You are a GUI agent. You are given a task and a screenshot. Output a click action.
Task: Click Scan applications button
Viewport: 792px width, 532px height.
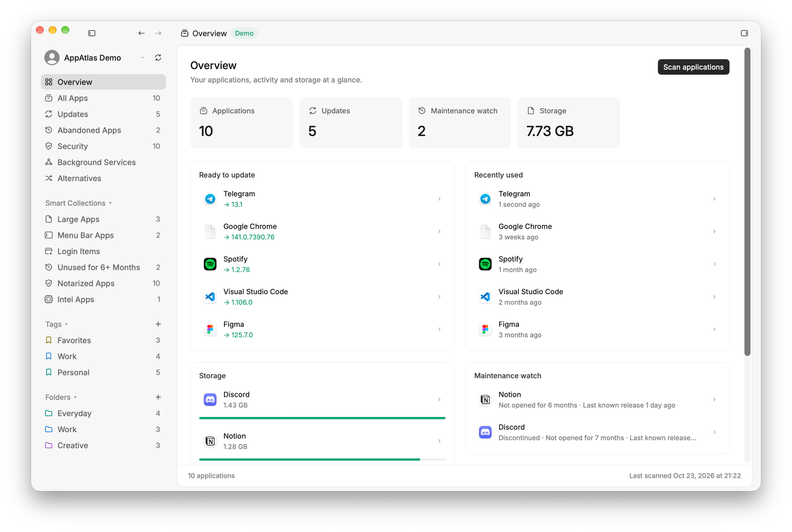pos(693,67)
